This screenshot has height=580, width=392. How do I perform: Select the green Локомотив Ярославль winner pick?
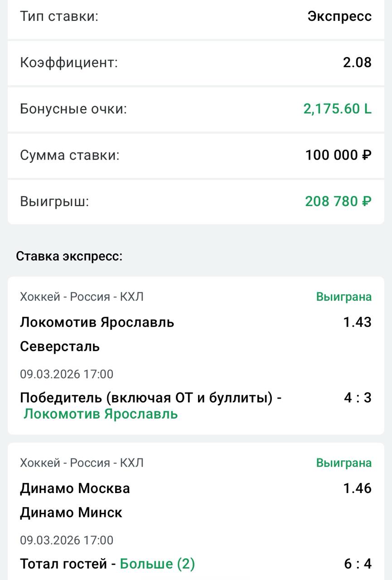point(101,414)
